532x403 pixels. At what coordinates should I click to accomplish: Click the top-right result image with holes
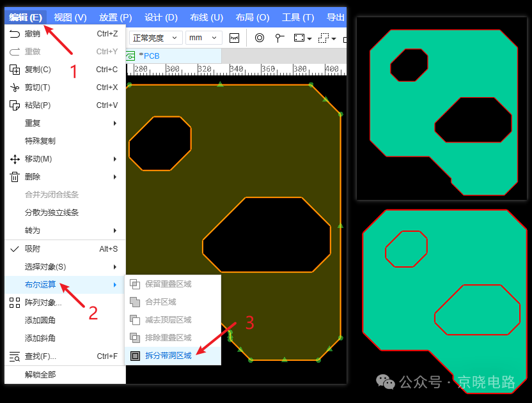click(442, 109)
